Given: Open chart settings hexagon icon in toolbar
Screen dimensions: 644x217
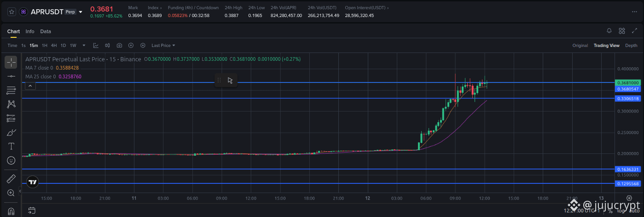Looking at the screenshot, I should tap(143, 45).
